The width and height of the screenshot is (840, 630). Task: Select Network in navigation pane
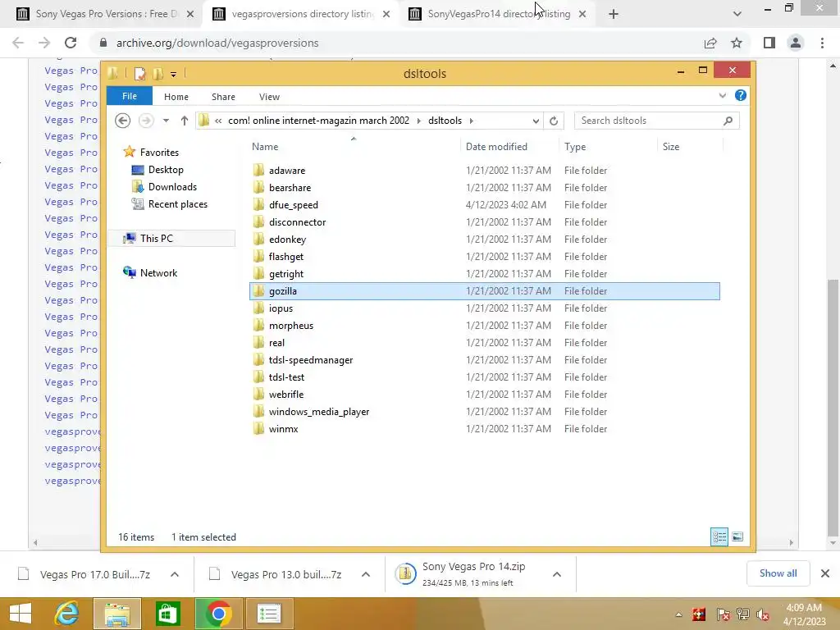158,272
